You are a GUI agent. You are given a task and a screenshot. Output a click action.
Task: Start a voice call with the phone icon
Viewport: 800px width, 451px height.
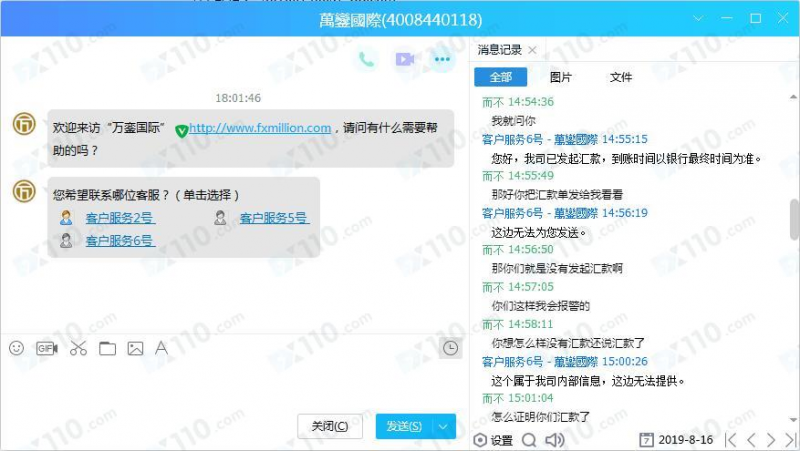coord(366,60)
